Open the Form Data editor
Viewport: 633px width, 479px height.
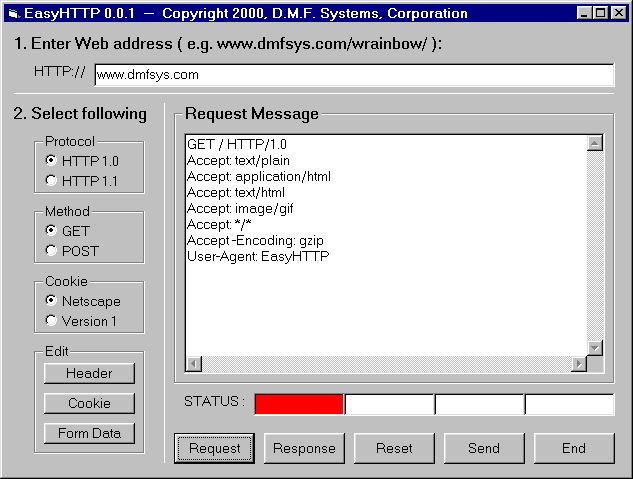[x=89, y=433]
